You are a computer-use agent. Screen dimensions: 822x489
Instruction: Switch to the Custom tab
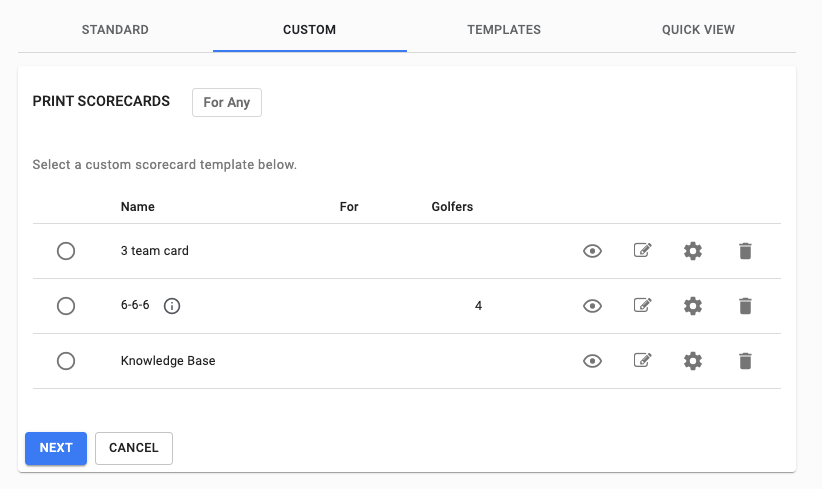click(309, 30)
